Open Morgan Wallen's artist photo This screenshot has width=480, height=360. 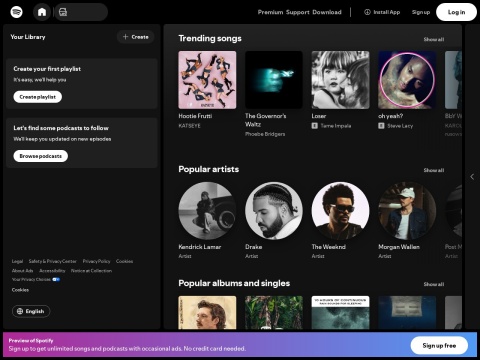407,211
